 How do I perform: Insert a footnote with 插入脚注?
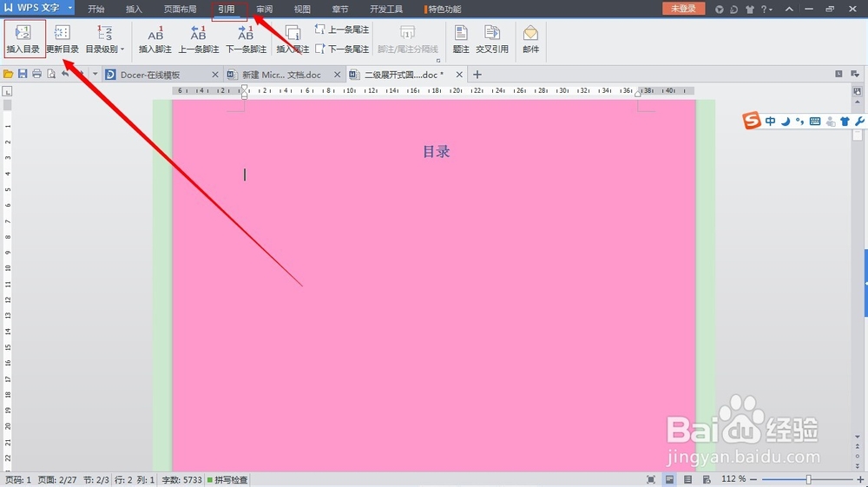click(x=155, y=39)
